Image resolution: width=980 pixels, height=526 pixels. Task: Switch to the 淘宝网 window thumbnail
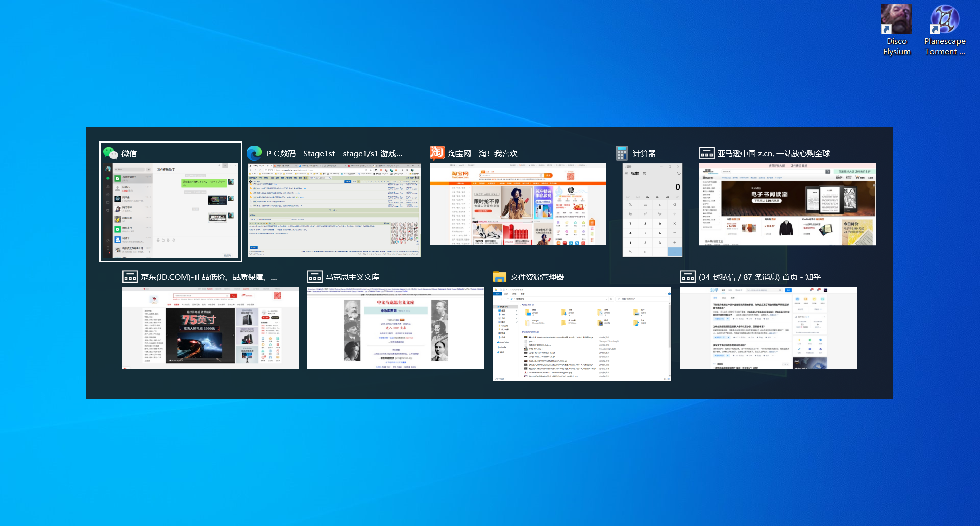(518, 204)
